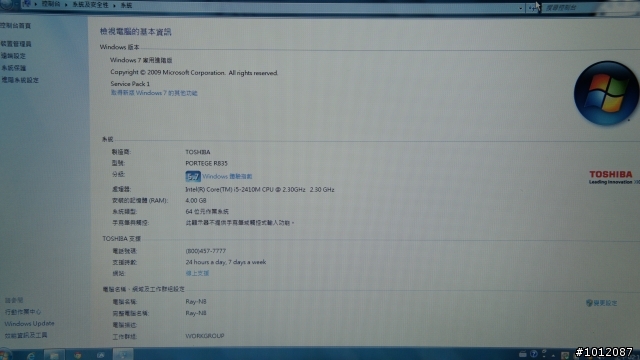This screenshot has width=640, height=360.
Task: Show hidden system tray icons arrow
Action: click(x=553, y=356)
